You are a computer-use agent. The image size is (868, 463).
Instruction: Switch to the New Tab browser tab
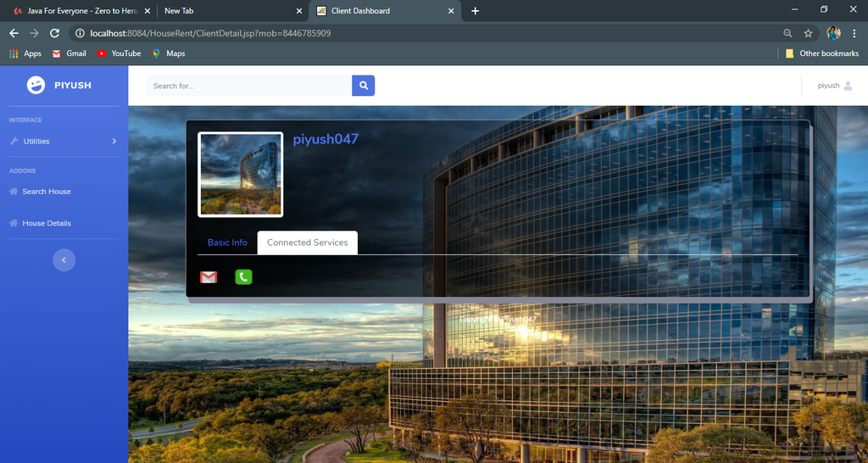point(232,11)
